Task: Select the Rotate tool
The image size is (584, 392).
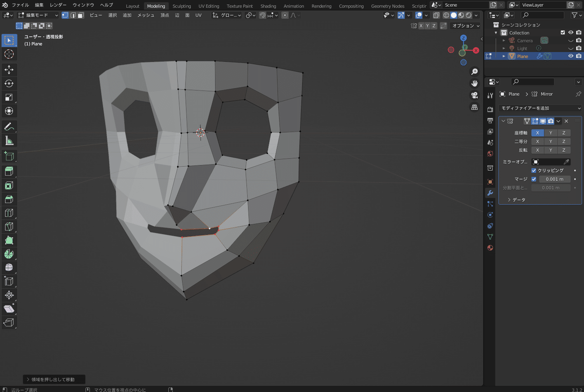Action: pos(9,84)
